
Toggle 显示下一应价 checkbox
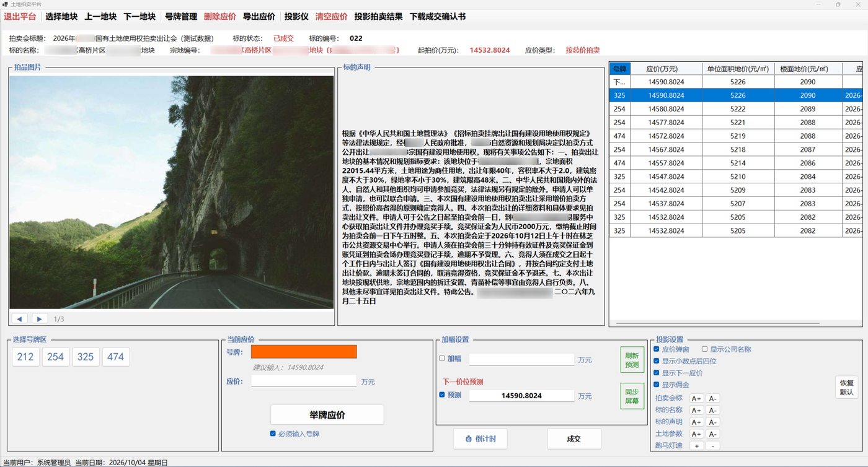click(657, 373)
